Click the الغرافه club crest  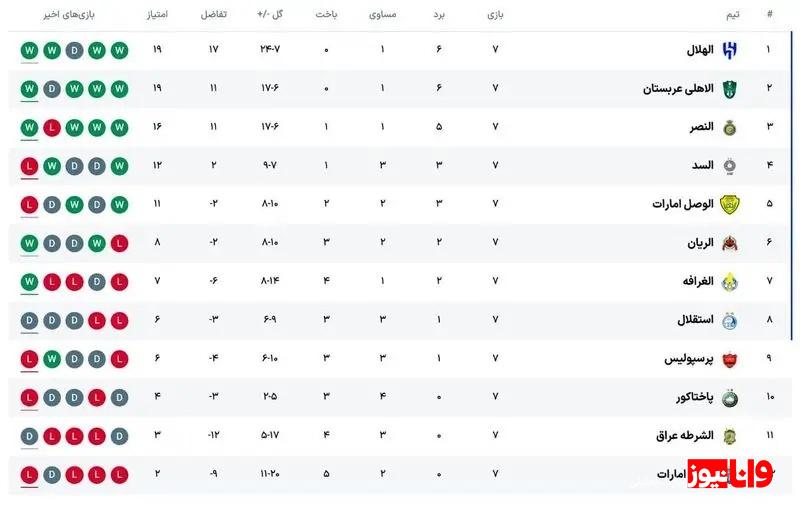729,282
